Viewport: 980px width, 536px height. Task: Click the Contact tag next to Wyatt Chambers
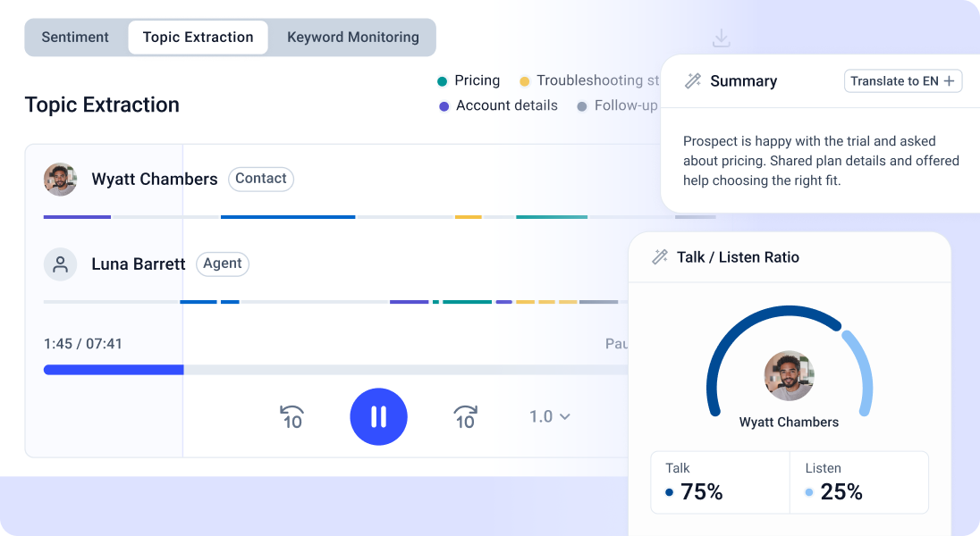pos(260,179)
